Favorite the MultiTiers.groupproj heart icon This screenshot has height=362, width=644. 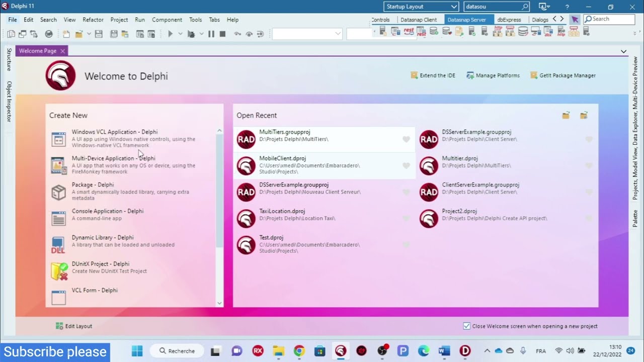[406, 139]
